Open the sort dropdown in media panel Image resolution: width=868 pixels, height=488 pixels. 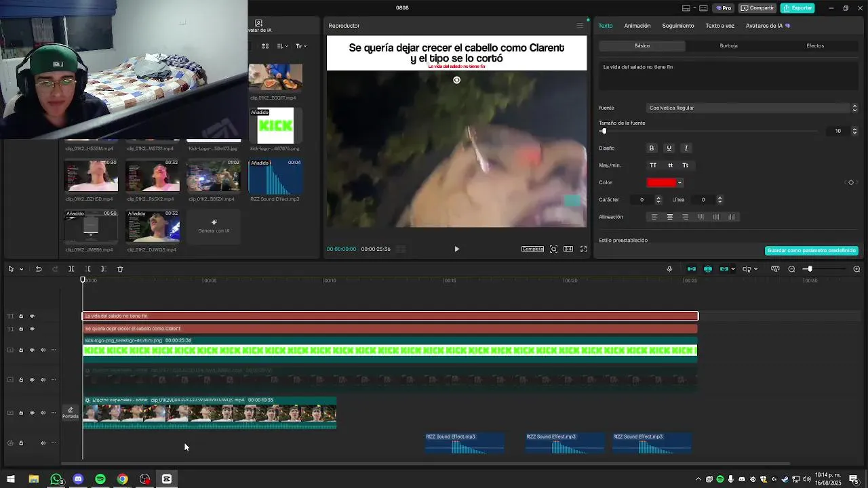pyautogui.click(x=283, y=46)
